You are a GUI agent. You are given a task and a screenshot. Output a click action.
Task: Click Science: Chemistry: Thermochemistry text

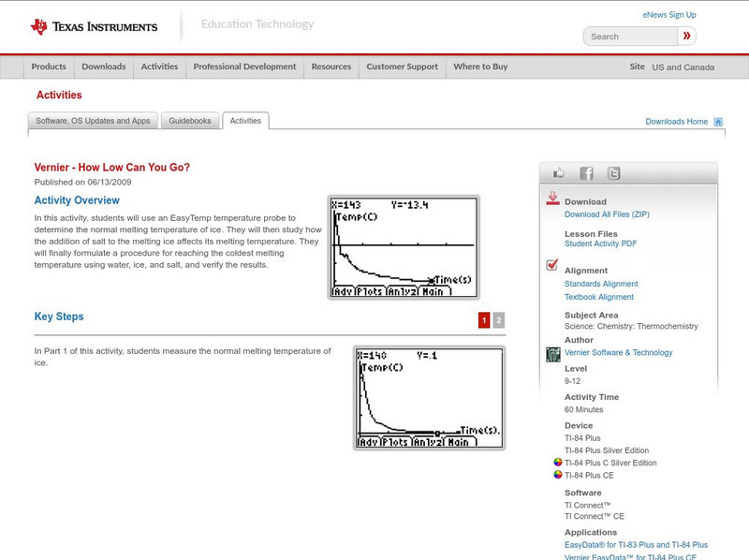click(631, 326)
